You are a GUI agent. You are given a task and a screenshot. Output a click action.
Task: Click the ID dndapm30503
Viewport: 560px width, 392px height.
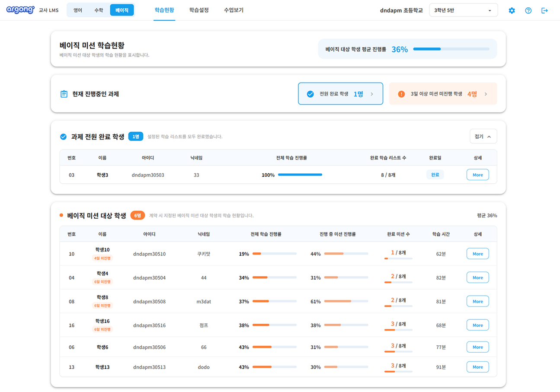(x=148, y=175)
